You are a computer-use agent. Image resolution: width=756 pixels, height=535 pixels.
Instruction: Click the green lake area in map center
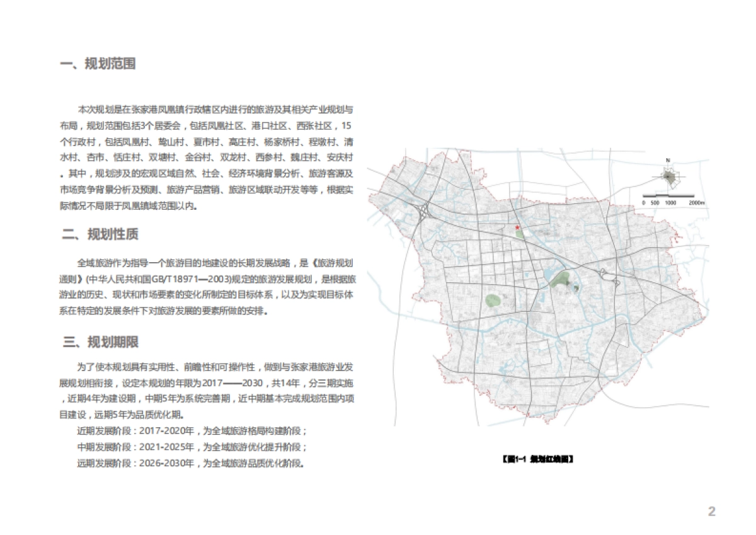pyautogui.click(x=561, y=278)
